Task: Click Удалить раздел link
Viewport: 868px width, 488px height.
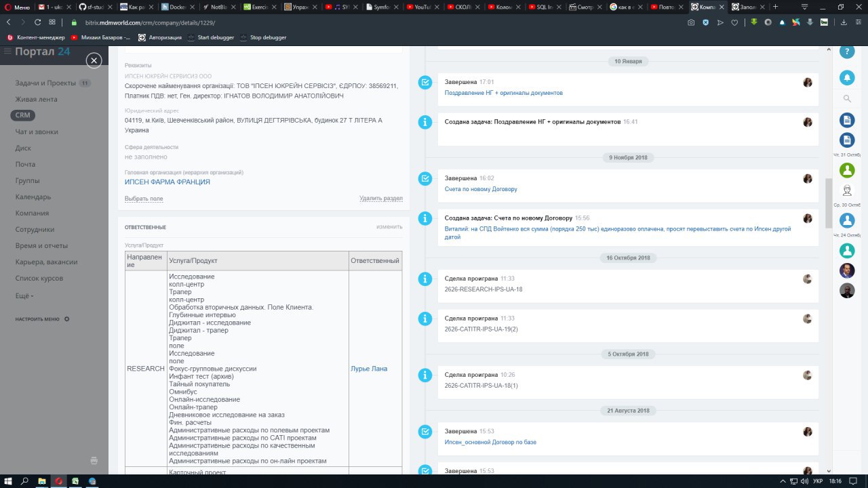Action: pyautogui.click(x=381, y=199)
